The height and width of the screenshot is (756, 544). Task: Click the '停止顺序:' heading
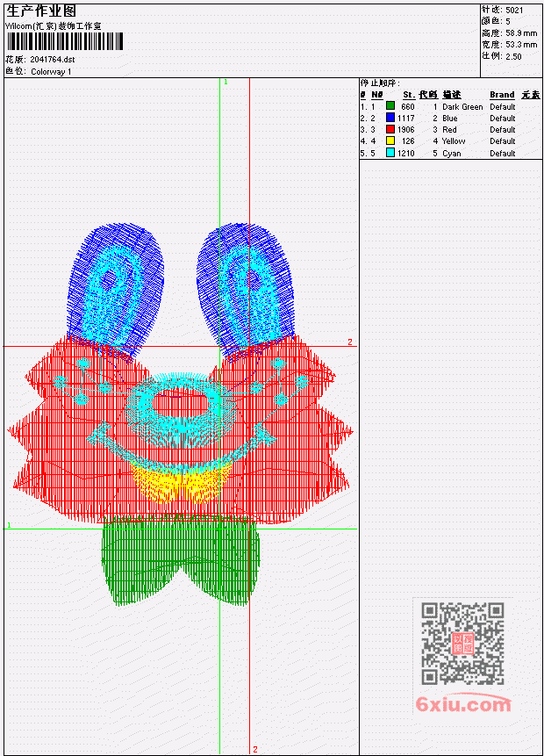(380, 83)
